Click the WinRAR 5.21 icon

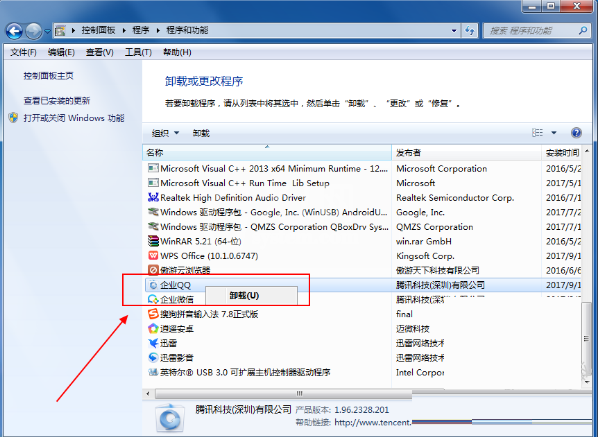(x=153, y=241)
